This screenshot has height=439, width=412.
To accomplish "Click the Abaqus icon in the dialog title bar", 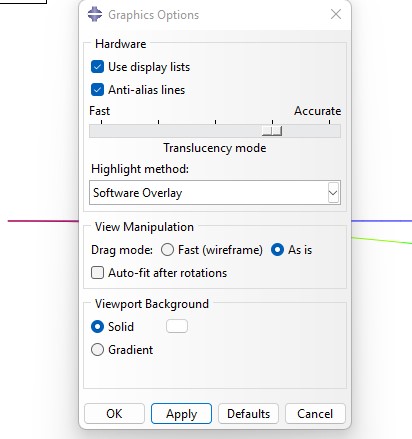I will tap(95, 14).
